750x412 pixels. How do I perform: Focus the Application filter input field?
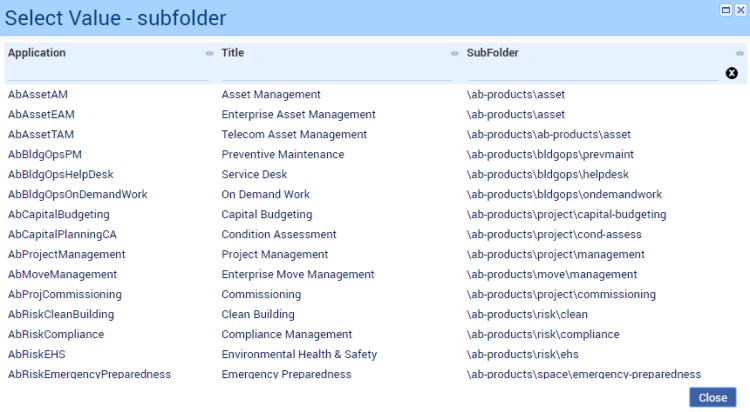pos(107,73)
